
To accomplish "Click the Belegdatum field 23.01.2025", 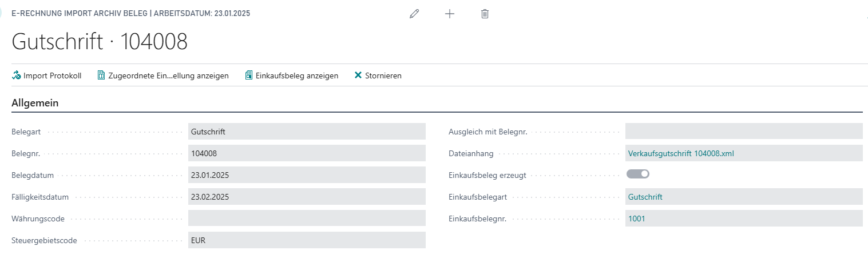I will [306, 175].
